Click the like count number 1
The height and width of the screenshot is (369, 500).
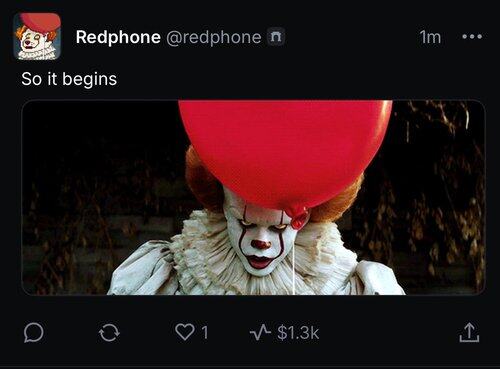tap(205, 332)
